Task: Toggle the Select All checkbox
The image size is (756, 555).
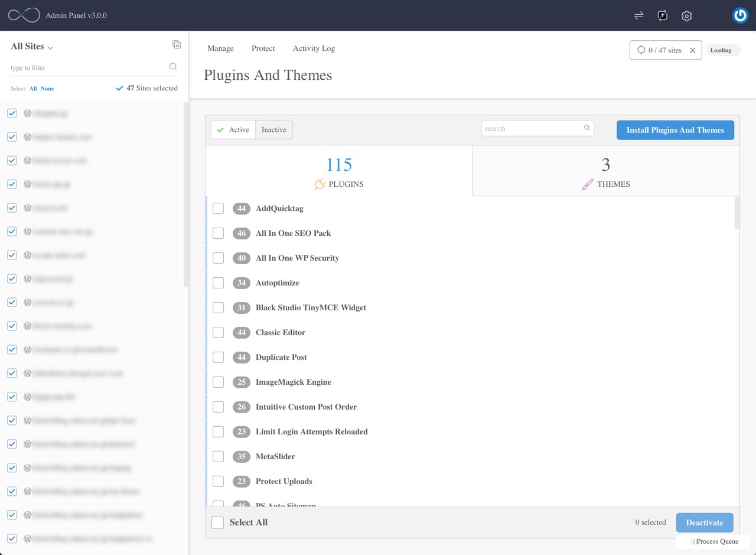Action: (218, 522)
